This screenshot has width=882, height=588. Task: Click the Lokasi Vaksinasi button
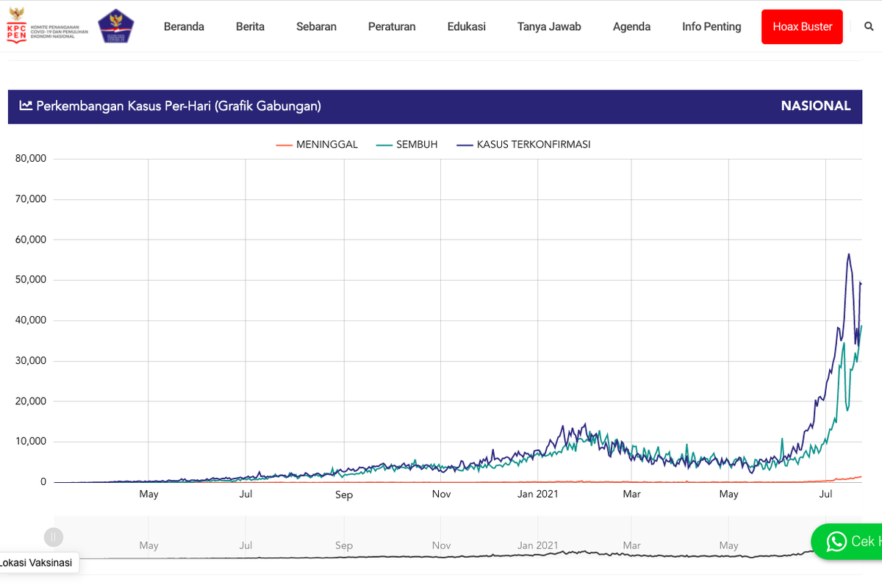[37, 563]
